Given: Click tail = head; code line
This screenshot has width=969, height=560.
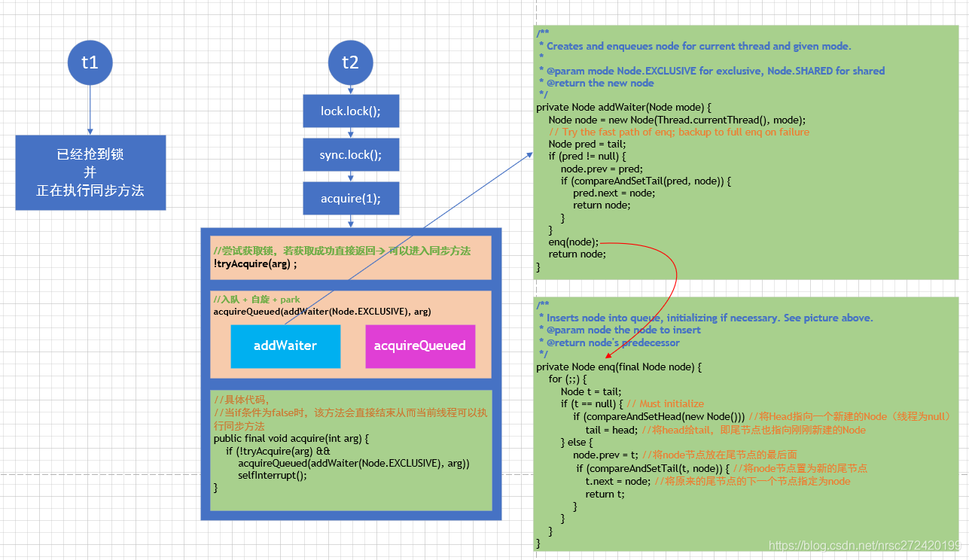Looking at the screenshot, I should (611, 430).
